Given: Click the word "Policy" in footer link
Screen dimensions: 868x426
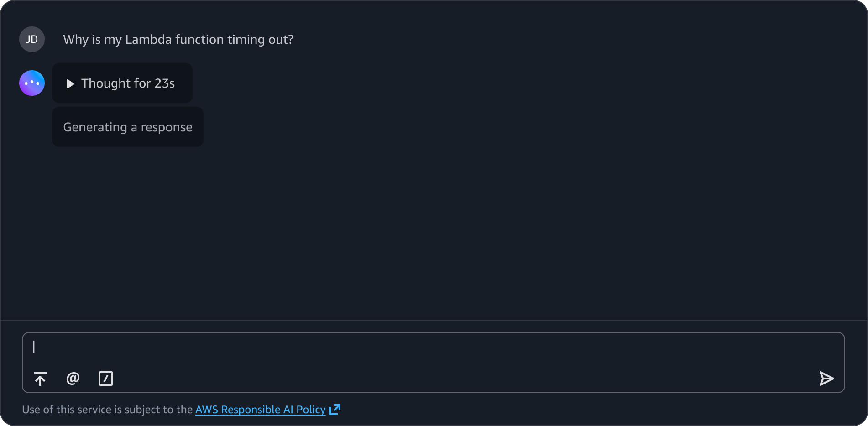Looking at the screenshot, I should pos(311,410).
